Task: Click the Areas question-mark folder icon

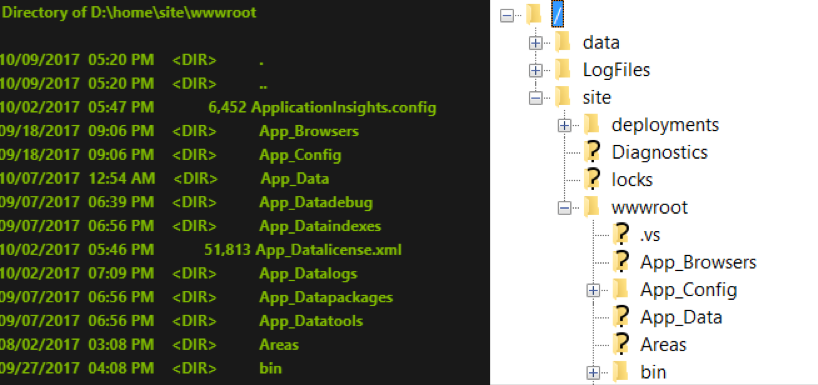Action: coord(621,344)
